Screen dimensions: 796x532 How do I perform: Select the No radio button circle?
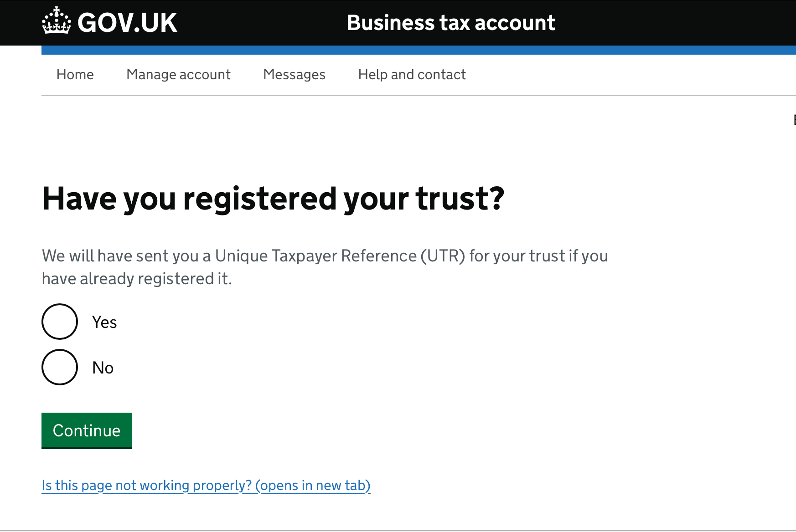coord(60,367)
